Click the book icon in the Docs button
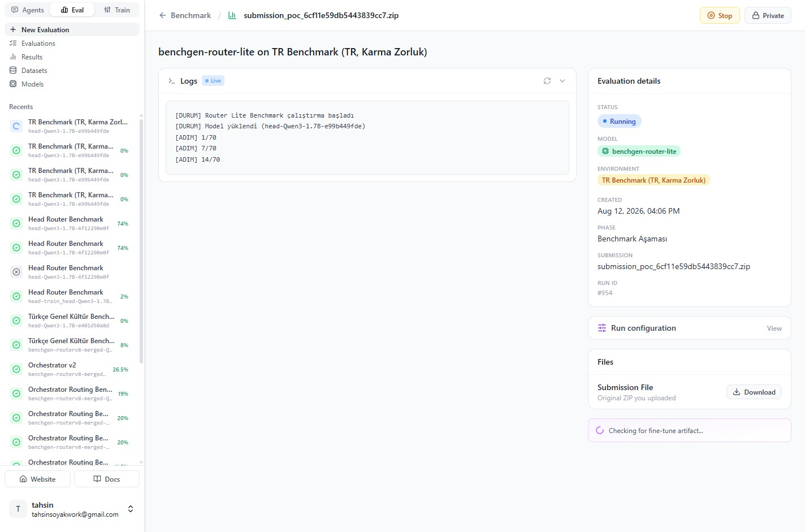The width and height of the screenshot is (805, 532). (97, 479)
